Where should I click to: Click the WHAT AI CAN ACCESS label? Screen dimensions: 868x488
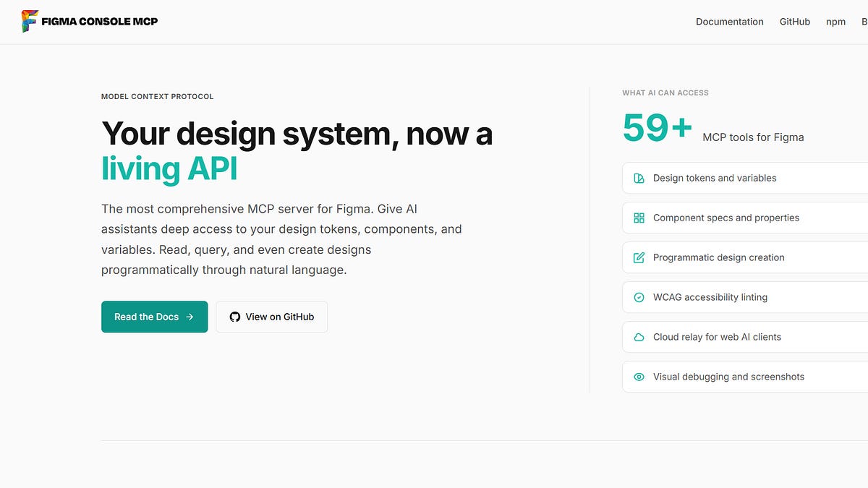point(665,93)
